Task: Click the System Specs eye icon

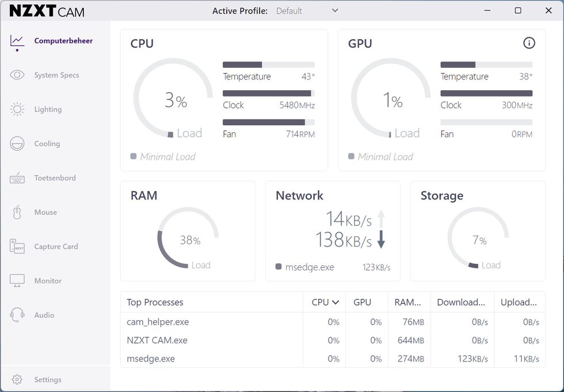Action: (x=17, y=75)
